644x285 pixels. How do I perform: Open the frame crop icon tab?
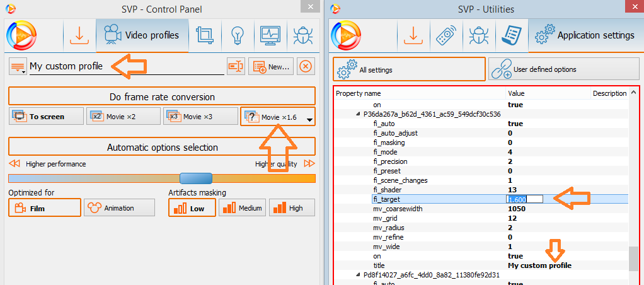click(x=204, y=35)
